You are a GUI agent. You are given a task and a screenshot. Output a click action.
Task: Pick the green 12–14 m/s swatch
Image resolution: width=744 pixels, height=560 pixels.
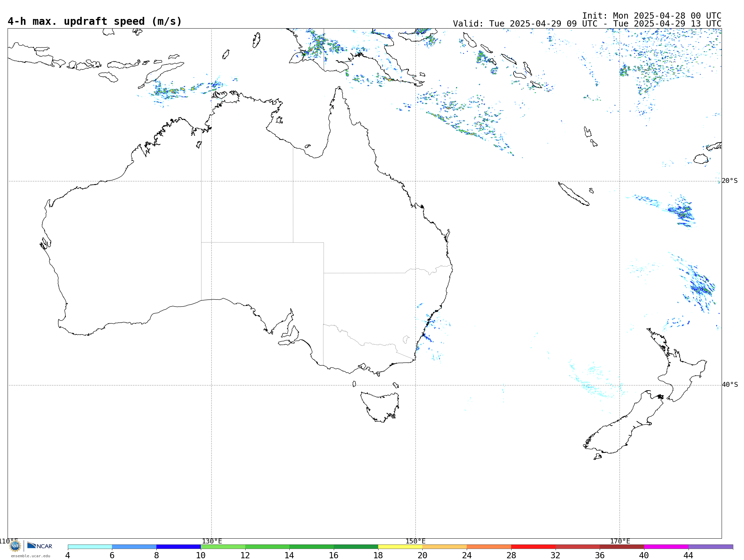click(267, 547)
